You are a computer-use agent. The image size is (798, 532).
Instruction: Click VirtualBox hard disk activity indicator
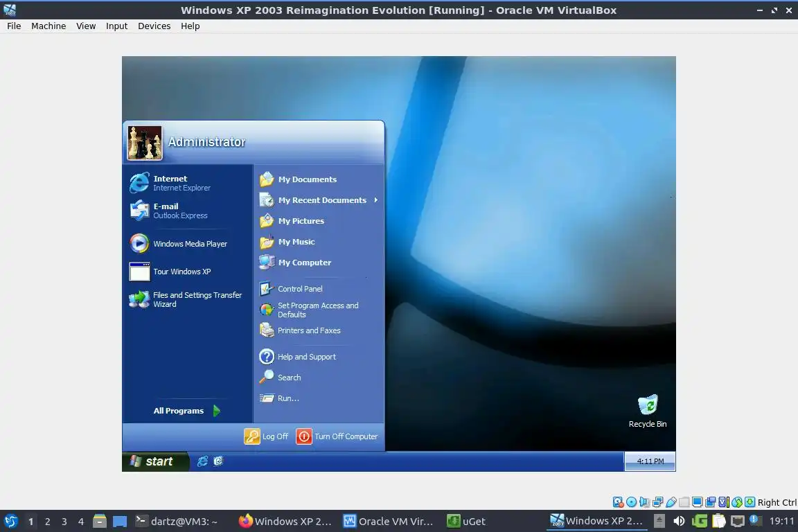click(618, 502)
